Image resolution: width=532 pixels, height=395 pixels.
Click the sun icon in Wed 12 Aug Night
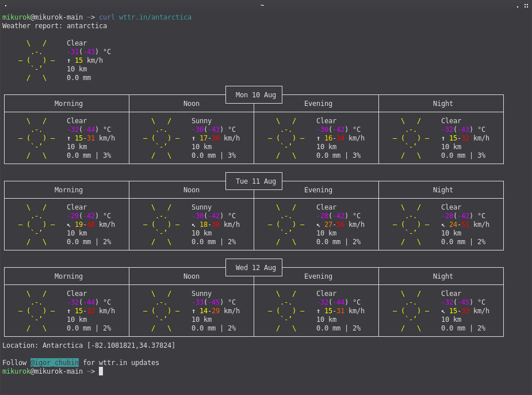tap(411, 311)
